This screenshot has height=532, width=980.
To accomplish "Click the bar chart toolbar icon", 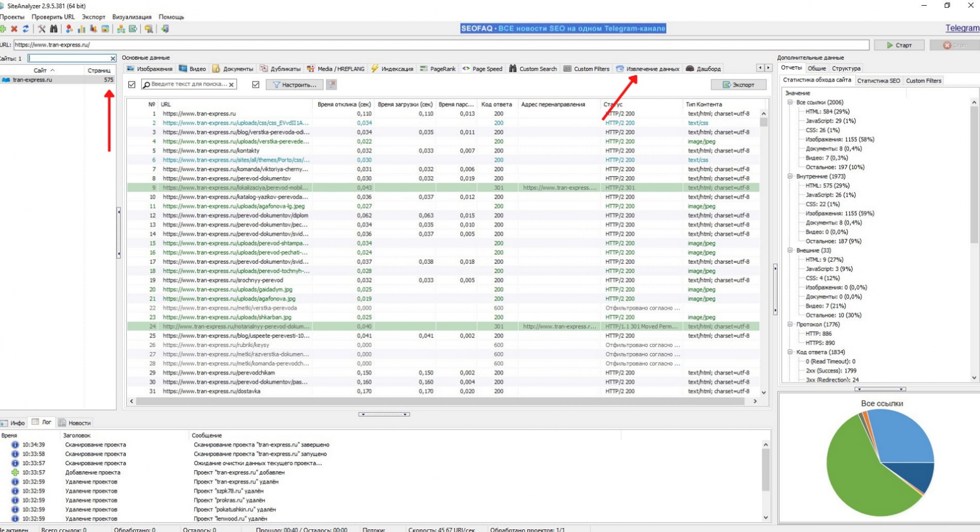I will [x=81, y=29].
